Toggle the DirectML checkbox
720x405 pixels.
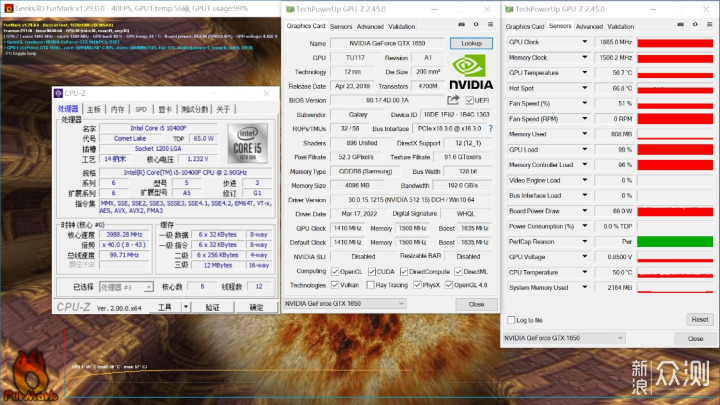(458, 272)
